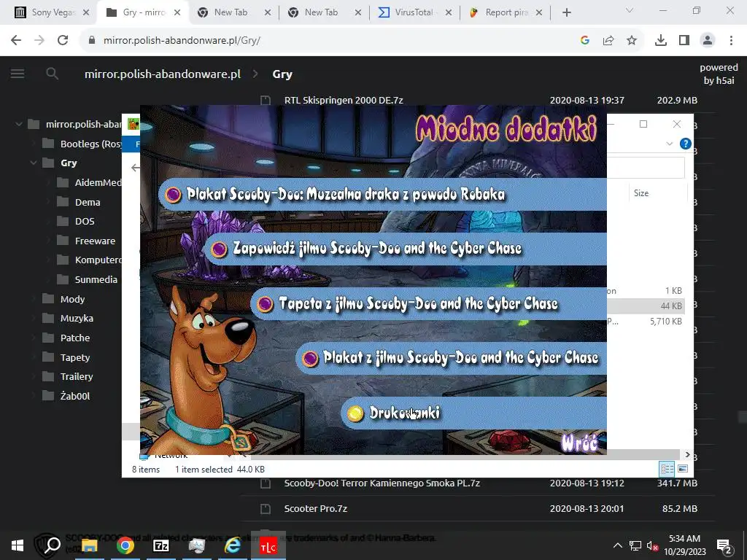Open File Explorer from the taskbar
This screenshot has width=747, height=560.
click(90, 545)
